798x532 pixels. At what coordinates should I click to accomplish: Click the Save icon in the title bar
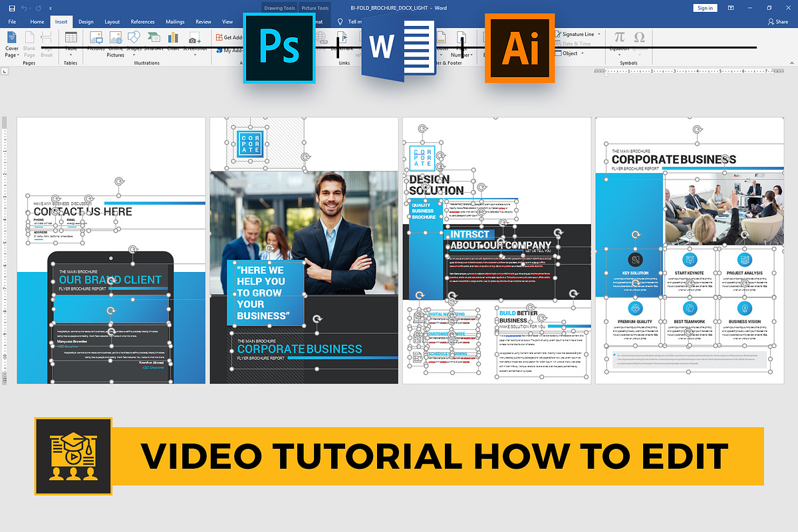click(x=12, y=8)
